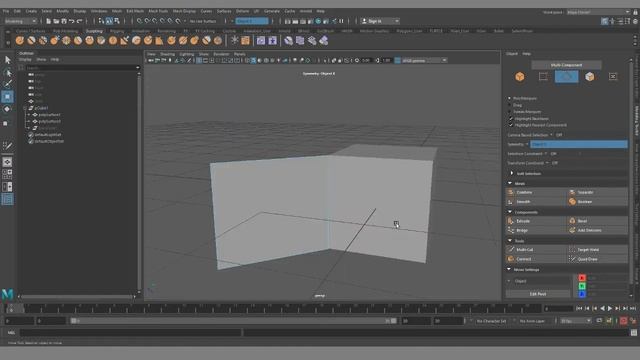Viewport: 640px width, 360px height.
Task: Toggle Highlight Backfaces checkbox
Action: pos(511,118)
